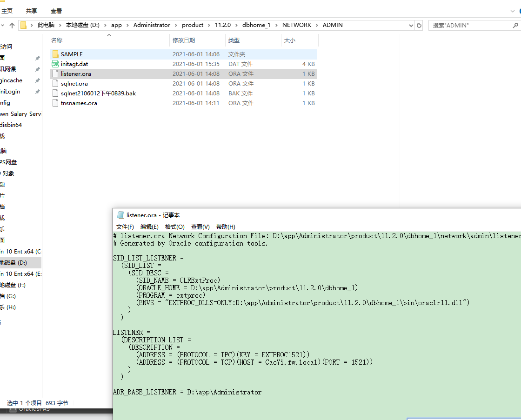
Task: Expand the chevron after dbhome_1 breadcrumb
Action: (x=276, y=25)
